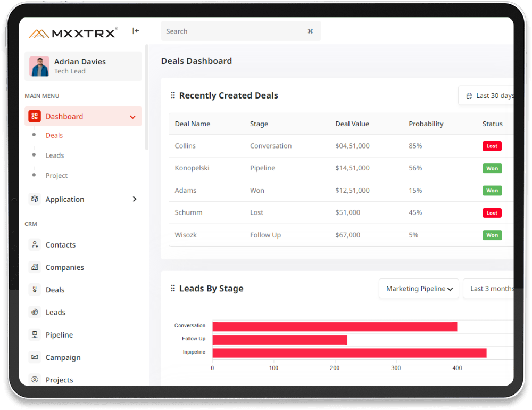This screenshot has width=532, height=410.
Task: Open the Marketing Pipeline dropdown
Action: pos(419,289)
